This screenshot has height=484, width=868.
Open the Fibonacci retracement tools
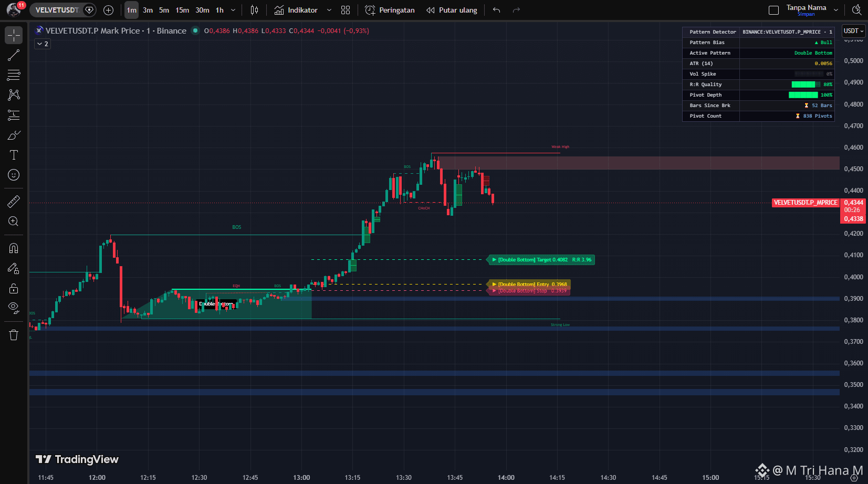[14, 75]
